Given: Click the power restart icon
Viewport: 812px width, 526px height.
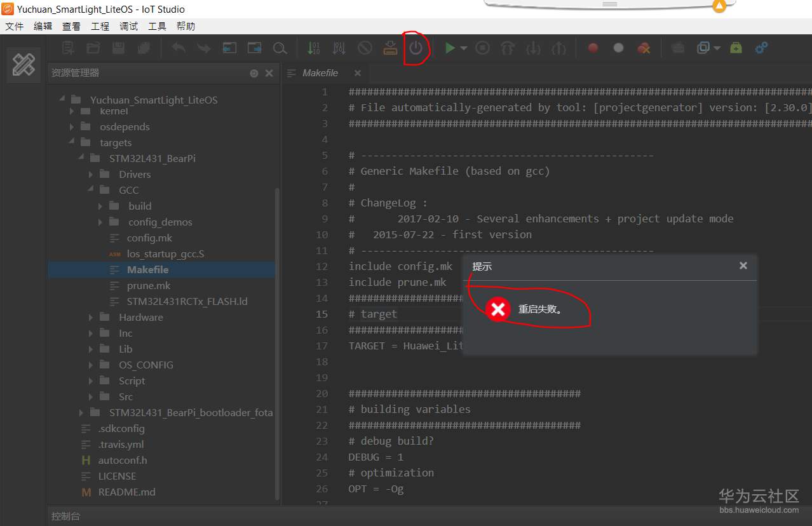Looking at the screenshot, I should point(416,48).
